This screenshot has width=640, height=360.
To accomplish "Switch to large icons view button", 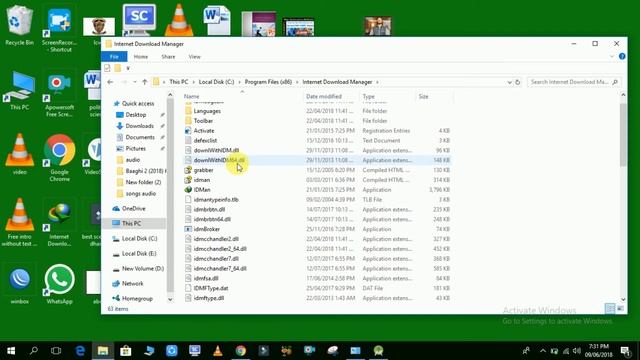I will coord(620,309).
